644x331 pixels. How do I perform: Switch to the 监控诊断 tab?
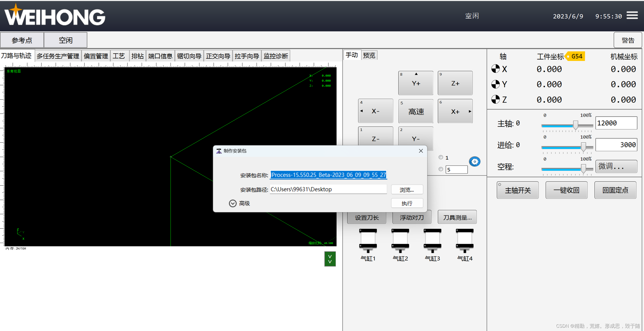276,56
